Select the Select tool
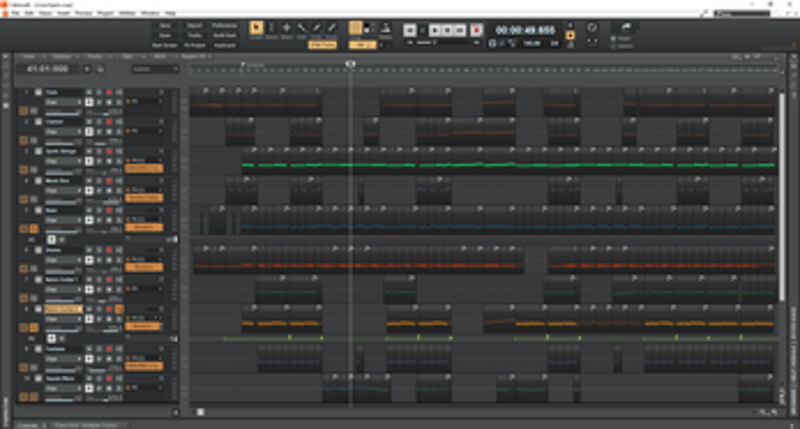Viewport: 800px width, 429px height. click(x=271, y=29)
